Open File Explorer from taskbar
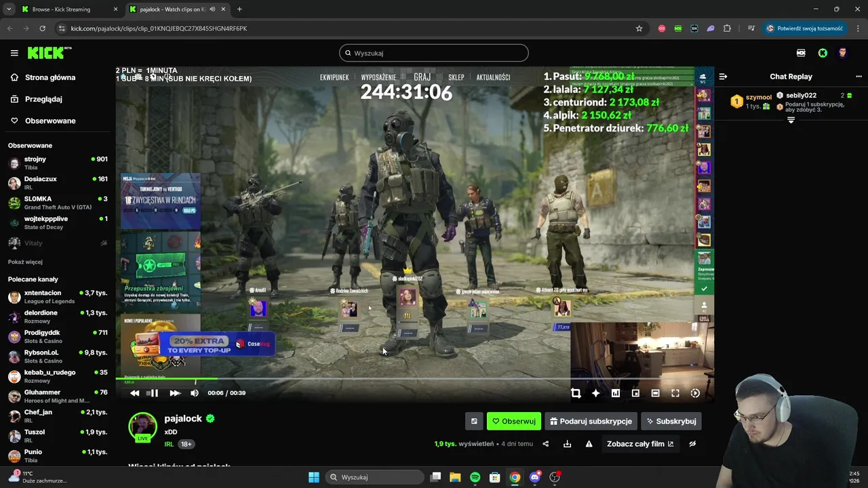Image resolution: width=868 pixels, height=488 pixels. pyautogui.click(x=455, y=477)
